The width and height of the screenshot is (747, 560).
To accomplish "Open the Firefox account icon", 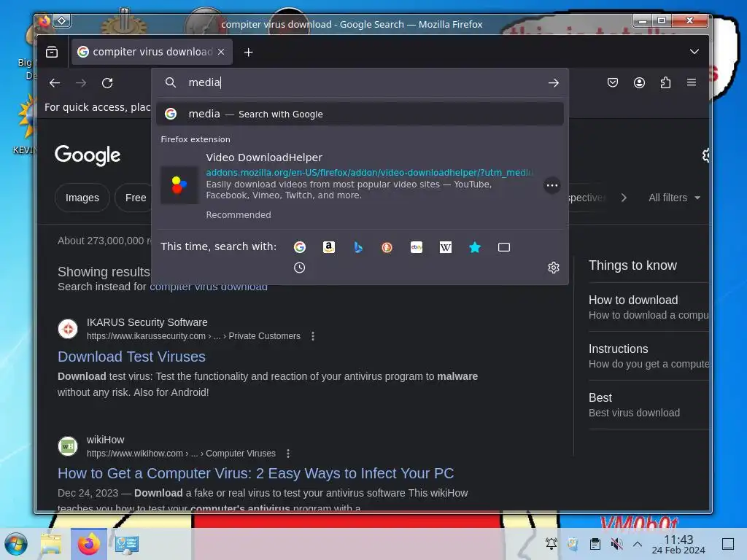I will 639,83.
